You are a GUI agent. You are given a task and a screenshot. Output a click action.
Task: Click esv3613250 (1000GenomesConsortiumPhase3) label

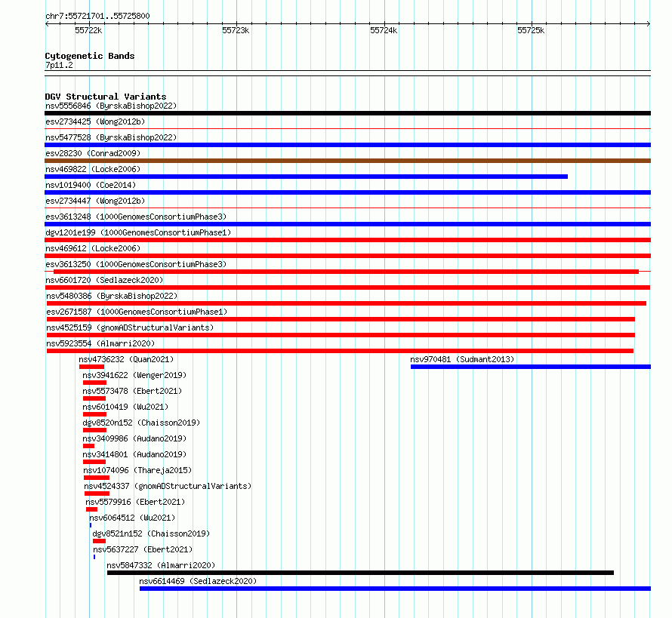click(136, 264)
